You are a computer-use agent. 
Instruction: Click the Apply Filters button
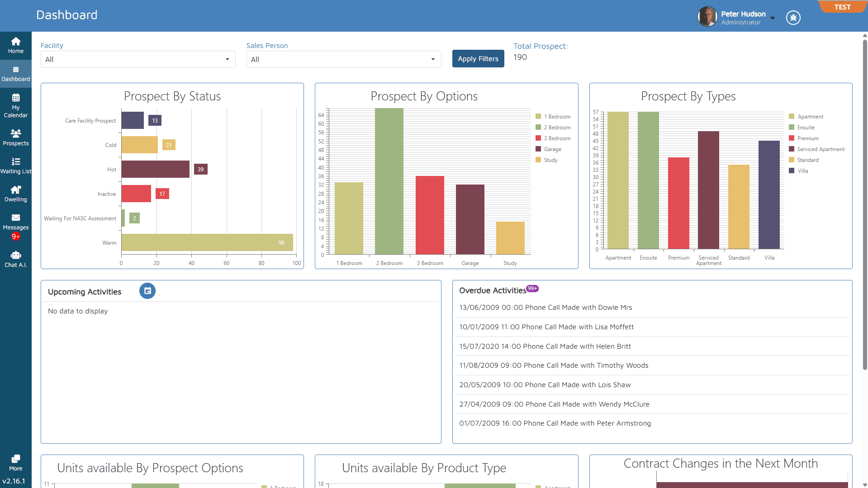click(x=478, y=59)
